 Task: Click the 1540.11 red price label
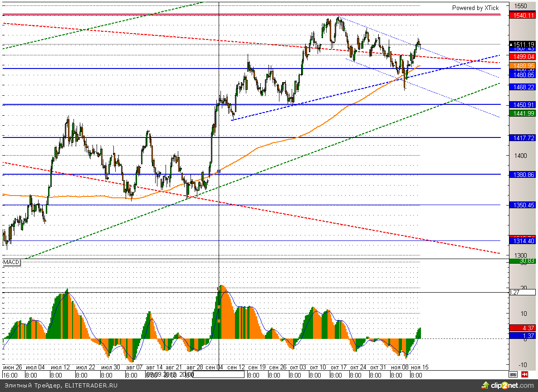[523, 15]
